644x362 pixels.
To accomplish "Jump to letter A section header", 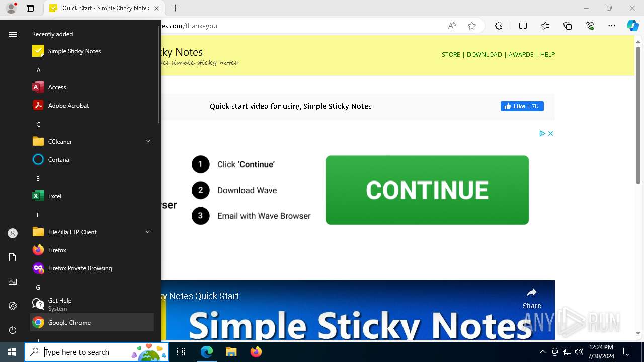I will [x=38, y=70].
